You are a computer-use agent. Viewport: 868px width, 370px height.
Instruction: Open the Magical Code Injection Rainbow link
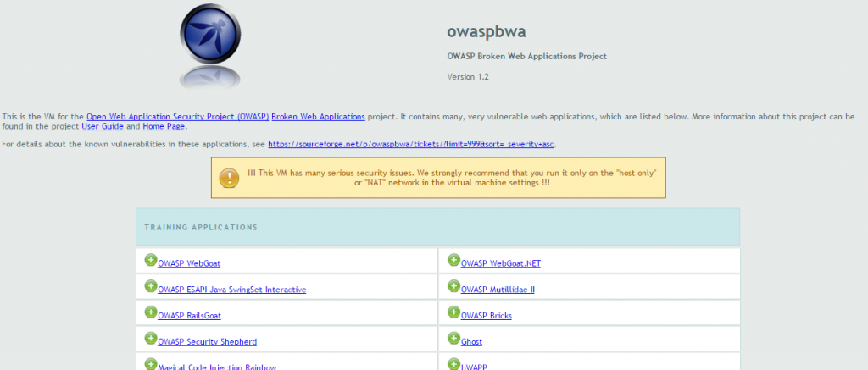pyautogui.click(x=217, y=367)
